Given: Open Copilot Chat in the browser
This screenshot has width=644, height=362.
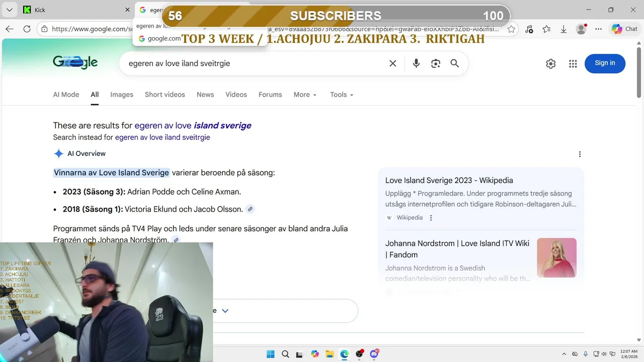Looking at the screenshot, I should (624, 29).
